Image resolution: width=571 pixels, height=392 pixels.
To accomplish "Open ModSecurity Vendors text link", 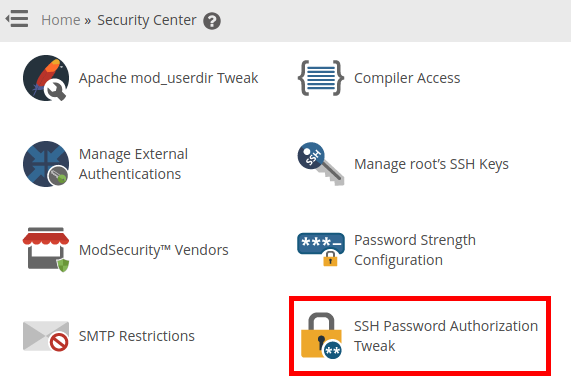I will point(154,250).
